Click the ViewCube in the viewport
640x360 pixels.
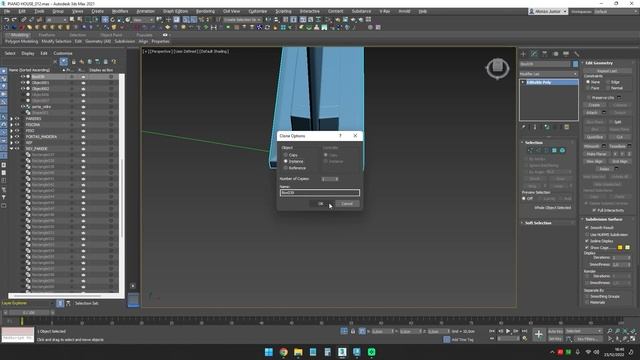tap(498, 67)
